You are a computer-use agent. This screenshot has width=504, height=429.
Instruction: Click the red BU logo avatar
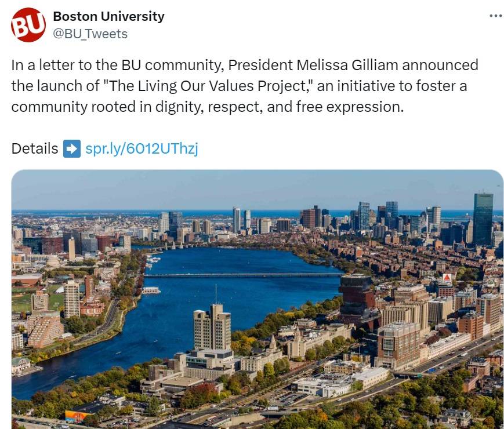click(28, 25)
